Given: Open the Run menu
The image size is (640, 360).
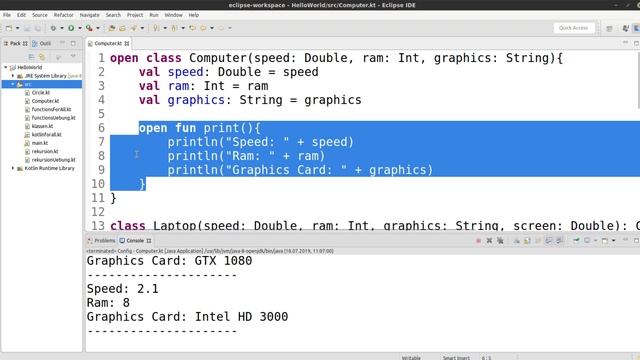Looking at the screenshot, I should tap(153, 15).
